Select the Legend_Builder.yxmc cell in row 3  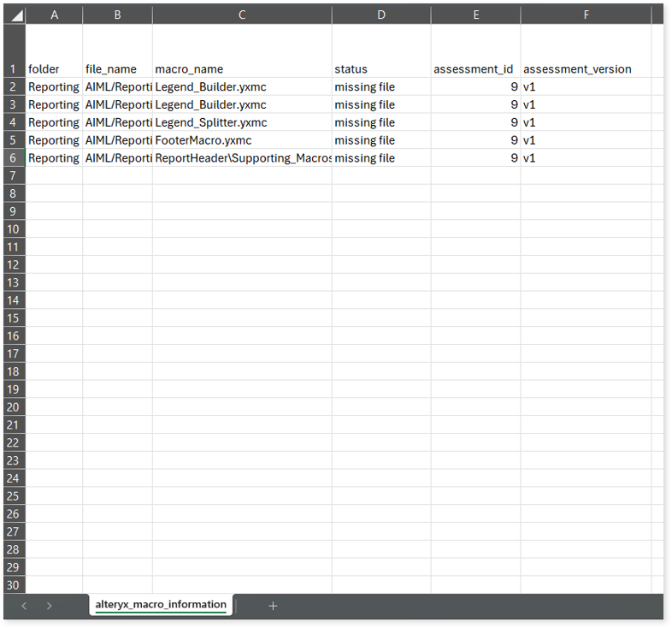pyautogui.click(x=242, y=104)
